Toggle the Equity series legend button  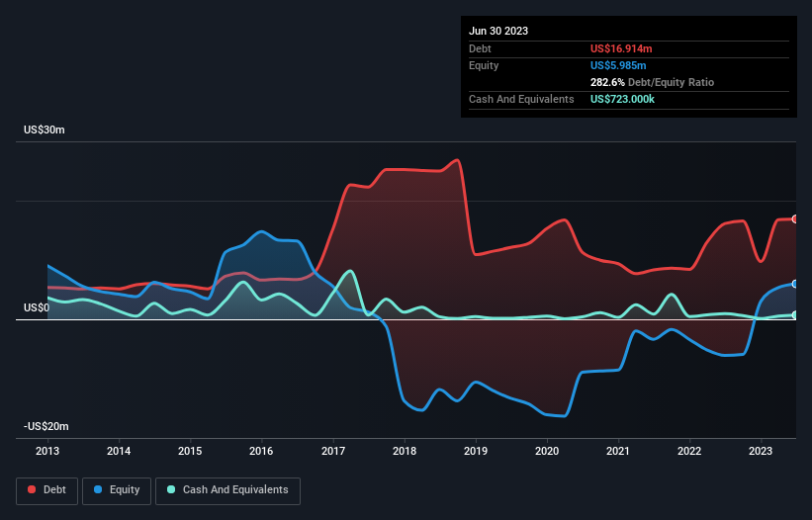[117, 490]
